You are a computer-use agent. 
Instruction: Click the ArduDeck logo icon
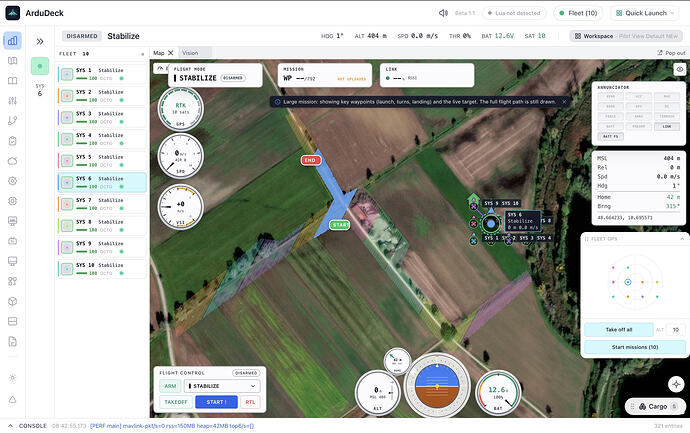click(12, 13)
